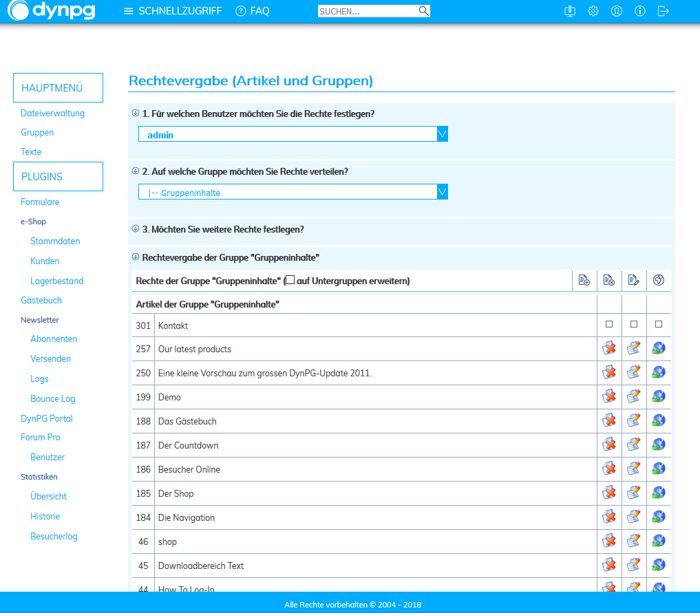Click the logout icon in top bar
The image size is (700, 613).
663,11
